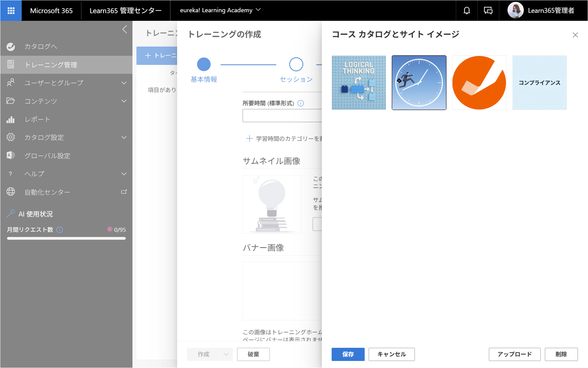Click the global settings translate icon

pos(11,155)
